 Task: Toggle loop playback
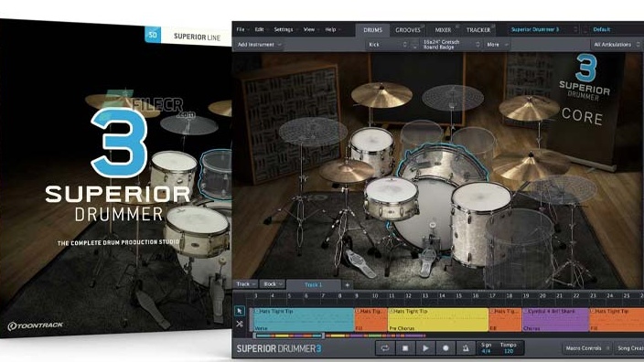(385, 348)
